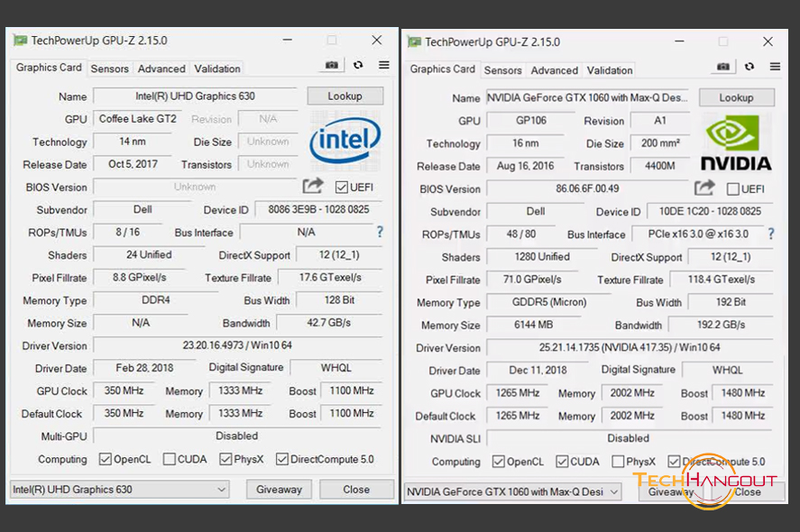The image size is (800, 532).
Task: Click the "Oct 5, 2017" release date value
Action: 133,164
